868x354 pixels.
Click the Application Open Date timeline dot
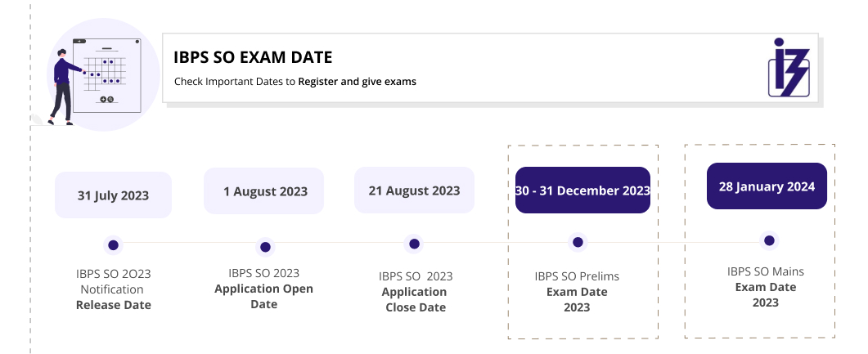(x=265, y=246)
